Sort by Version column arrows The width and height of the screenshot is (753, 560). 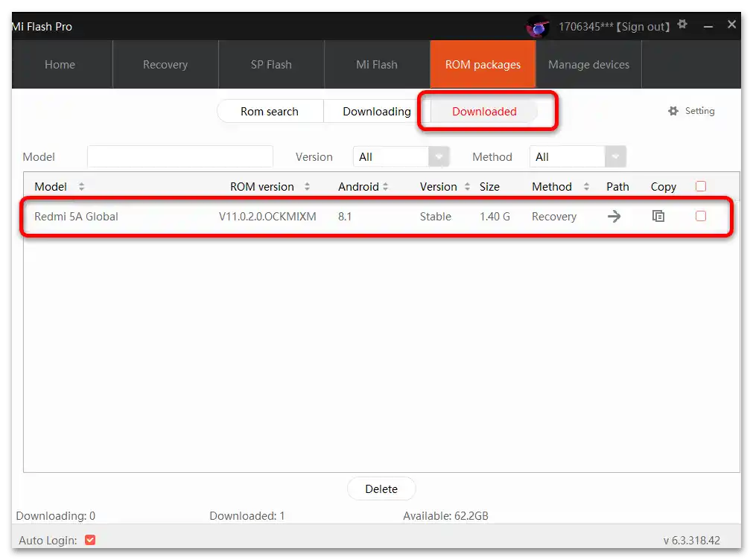pos(467,186)
